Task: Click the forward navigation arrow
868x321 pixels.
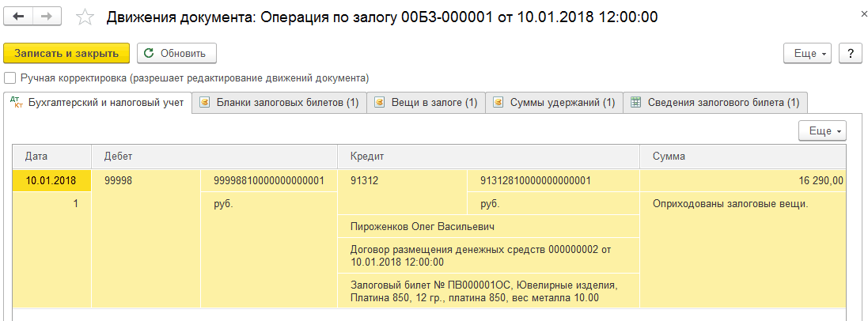Action: 47,17
